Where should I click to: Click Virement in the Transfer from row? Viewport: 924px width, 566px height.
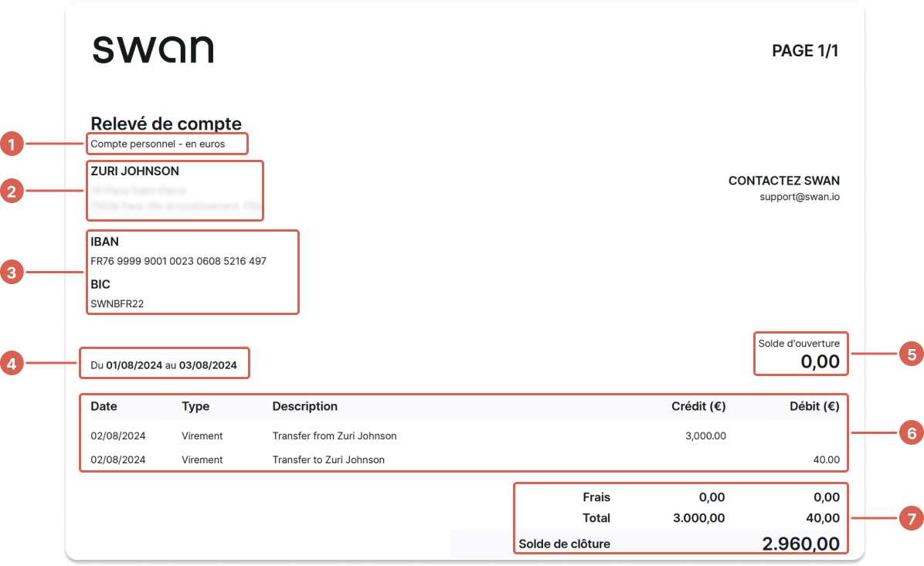[x=202, y=436]
